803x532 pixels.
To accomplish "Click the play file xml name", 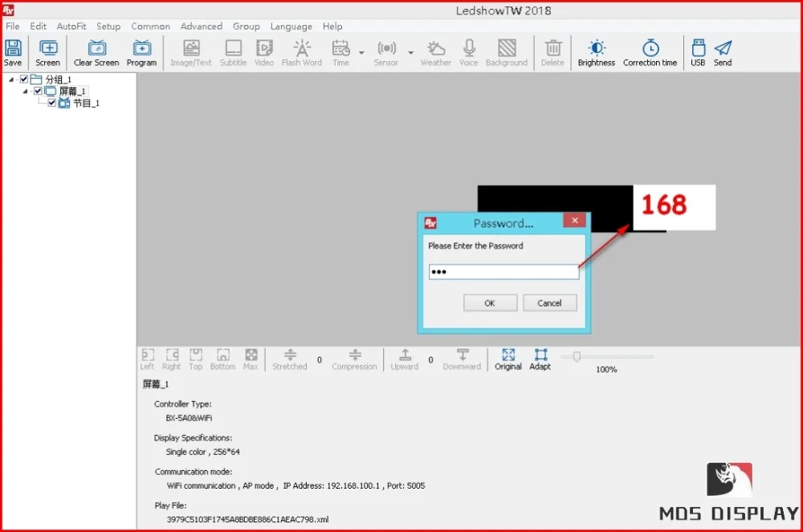I will click(x=248, y=519).
